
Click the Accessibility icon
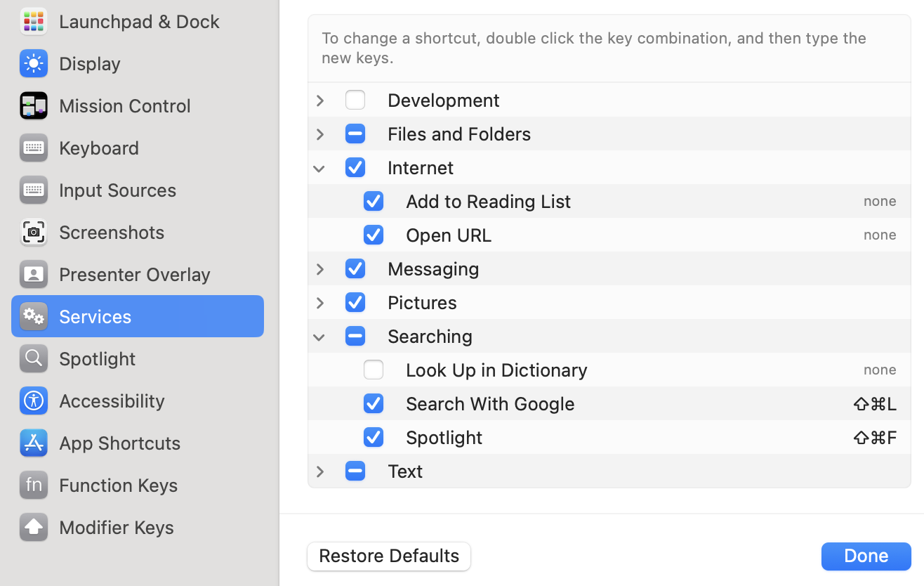pos(33,401)
